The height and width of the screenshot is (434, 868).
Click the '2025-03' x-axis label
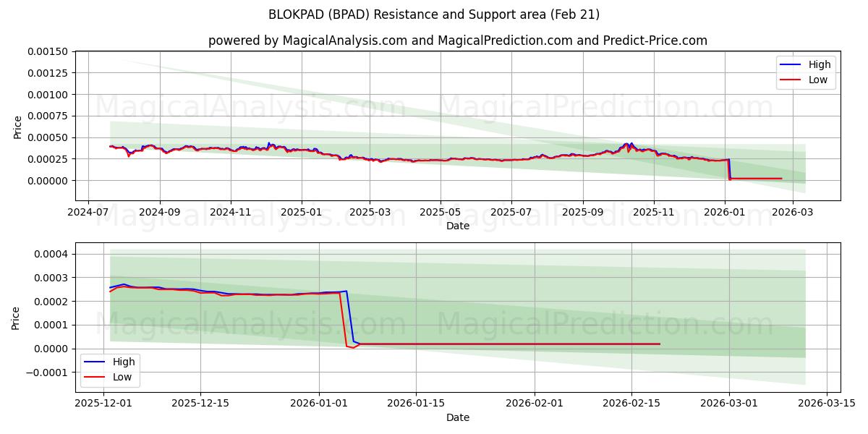[x=370, y=213]
